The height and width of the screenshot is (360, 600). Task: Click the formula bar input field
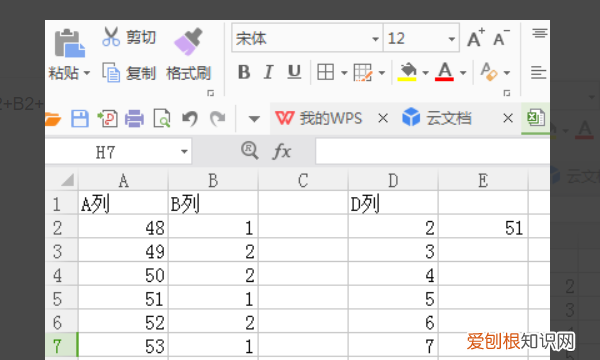tap(433, 151)
